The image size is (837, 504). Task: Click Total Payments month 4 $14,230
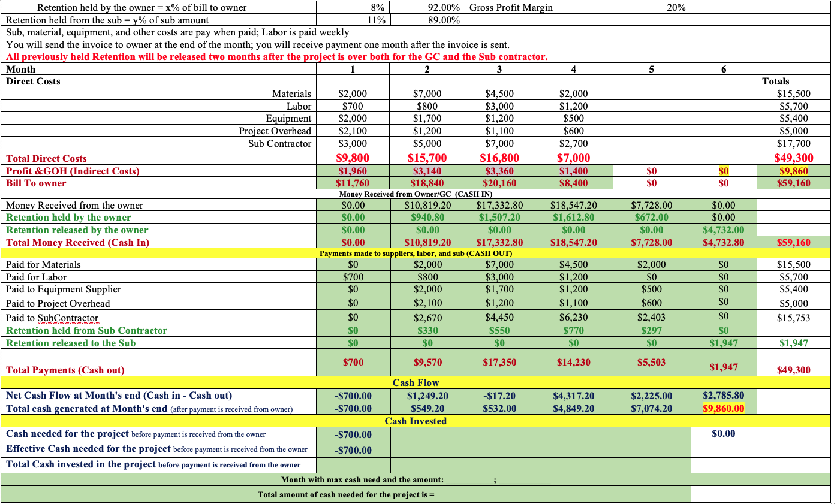573,362
